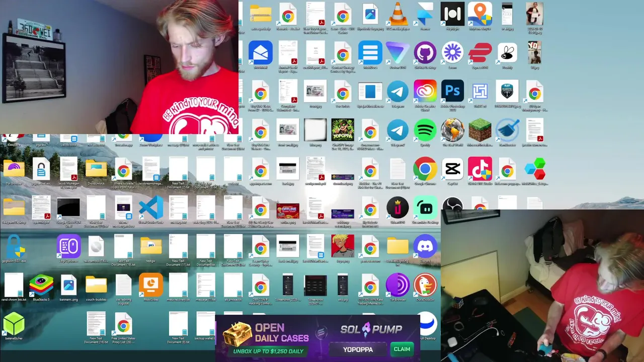The width and height of the screenshot is (644, 362).
Task: Open folder beside the Discord icon
Action: tap(397, 246)
